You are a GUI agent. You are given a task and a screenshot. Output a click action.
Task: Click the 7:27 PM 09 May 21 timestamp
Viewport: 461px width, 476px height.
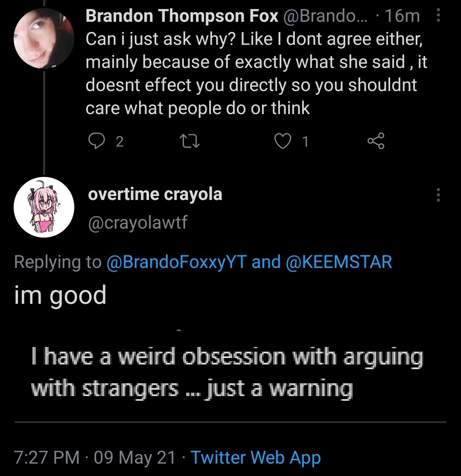point(95,458)
